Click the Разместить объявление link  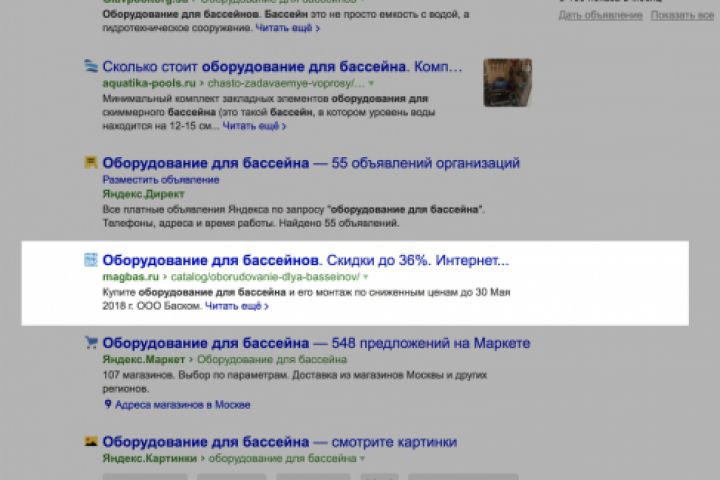[161, 180]
